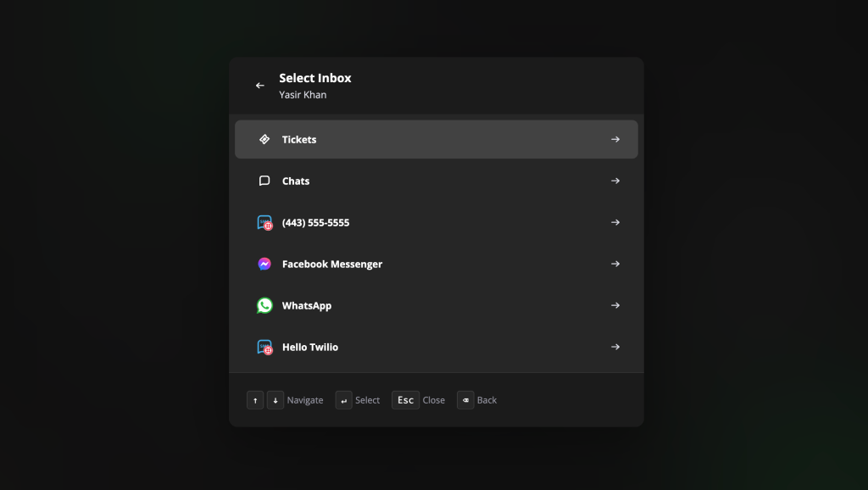The height and width of the screenshot is (490, 868).
Task: Click the Tickets inbox icon
Action: (x=264, y=139)
